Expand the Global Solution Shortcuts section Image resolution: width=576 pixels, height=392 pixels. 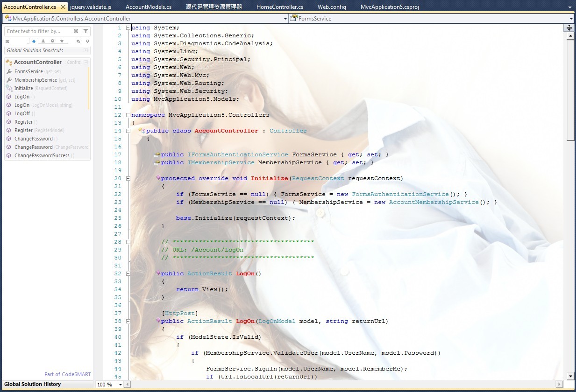click(85, 50)
